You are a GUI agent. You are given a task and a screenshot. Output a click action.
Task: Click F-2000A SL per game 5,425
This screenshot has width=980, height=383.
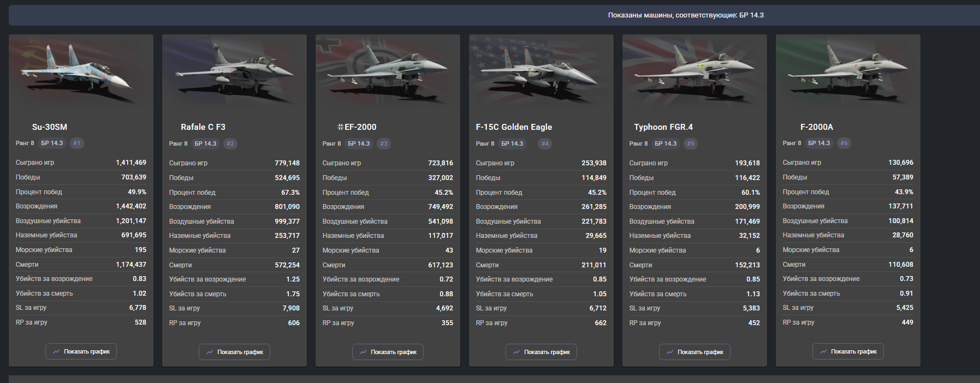click(905, 308)
